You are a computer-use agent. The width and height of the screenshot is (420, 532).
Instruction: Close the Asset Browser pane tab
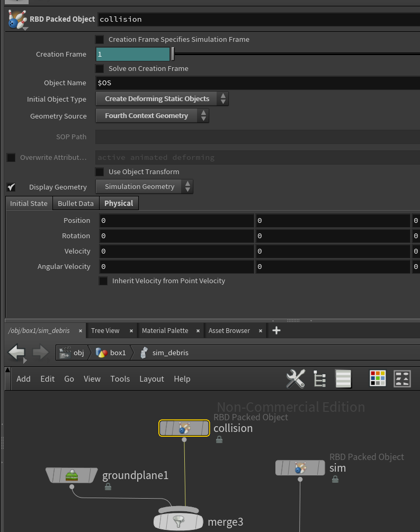pos(261,331)
